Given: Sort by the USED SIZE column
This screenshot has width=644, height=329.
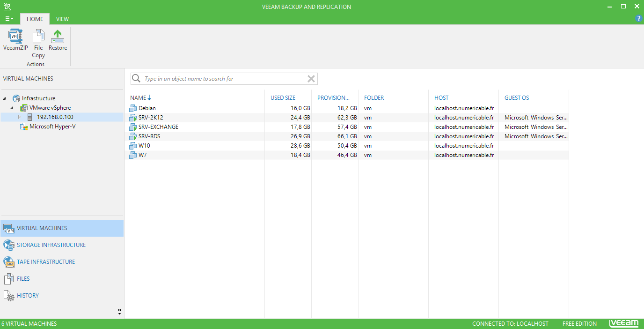Looking at the screenshot, I should coord(283,98).
